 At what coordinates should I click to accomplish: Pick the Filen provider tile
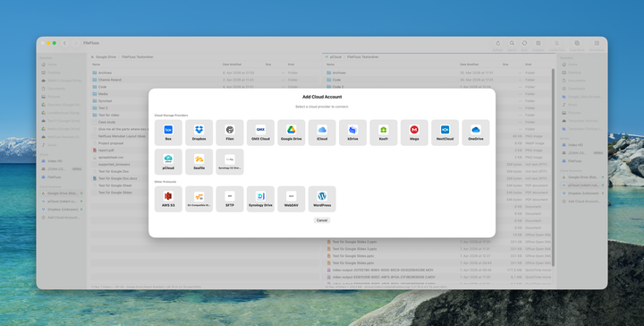[230, 133]
